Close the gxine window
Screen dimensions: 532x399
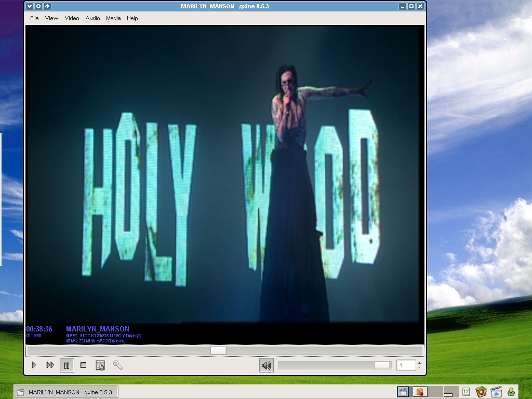point(420,6)
